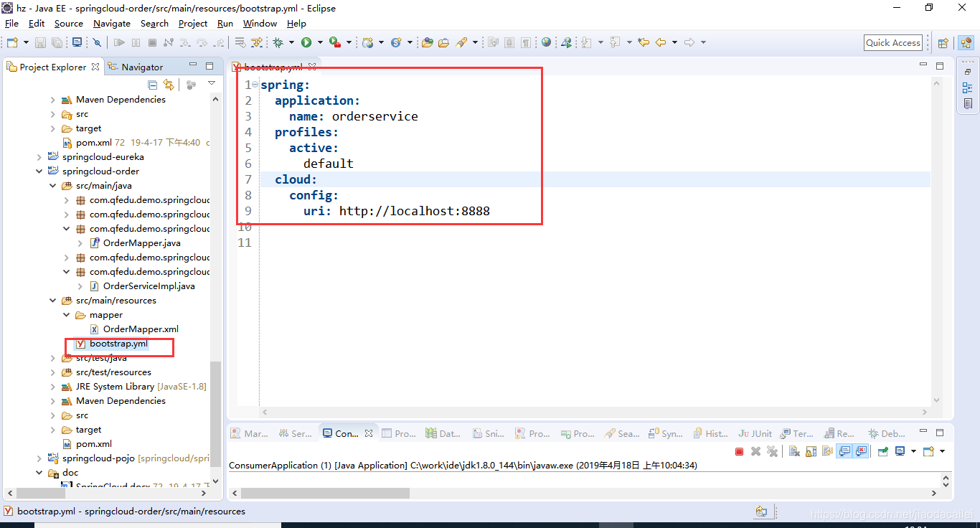Select bootstrap.yml in Project Explorer

[112, 344]
